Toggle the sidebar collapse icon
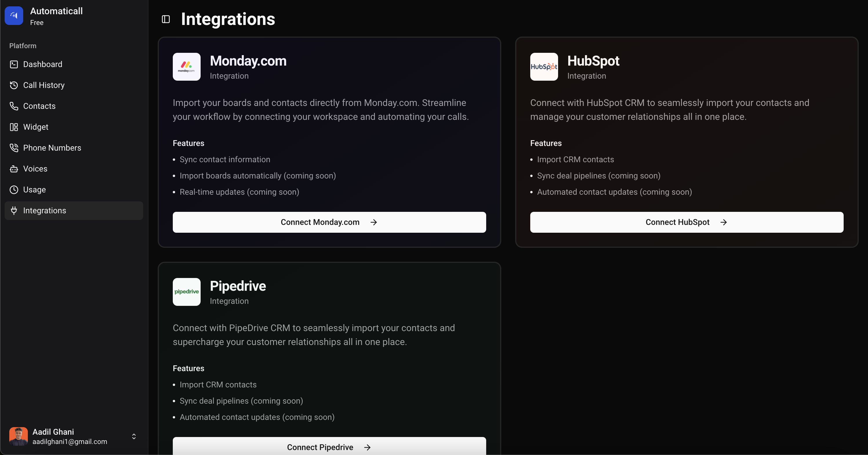868x455 pixels. coord(166,19)
